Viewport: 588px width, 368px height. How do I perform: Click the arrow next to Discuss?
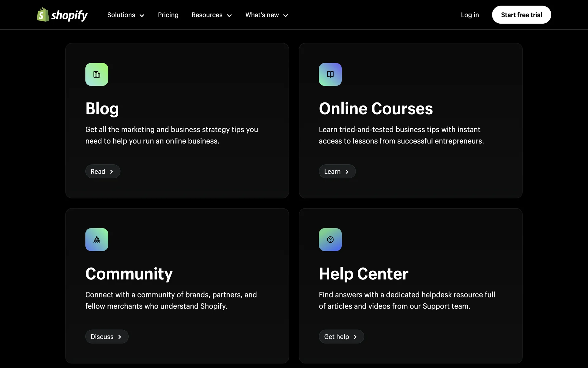[x=120, y=337]
